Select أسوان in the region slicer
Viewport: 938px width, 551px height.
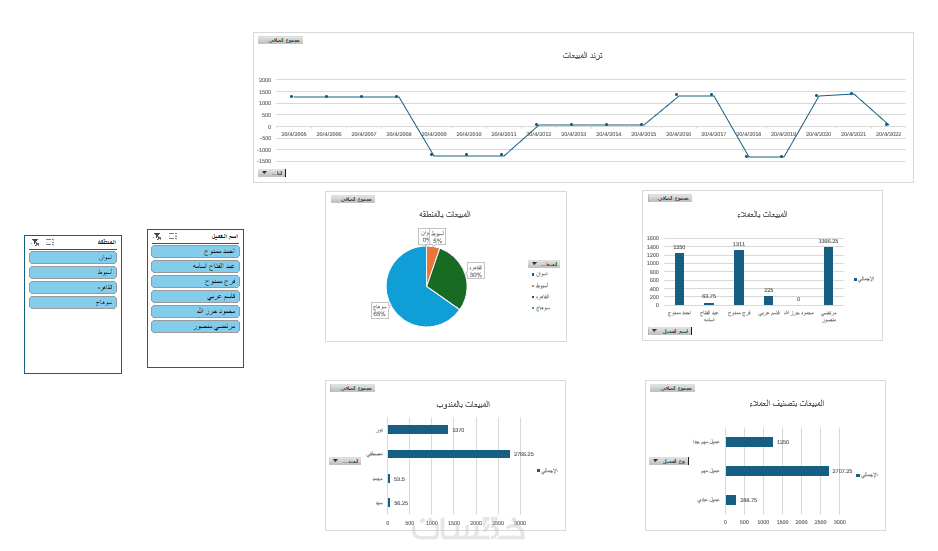(73, 257)
